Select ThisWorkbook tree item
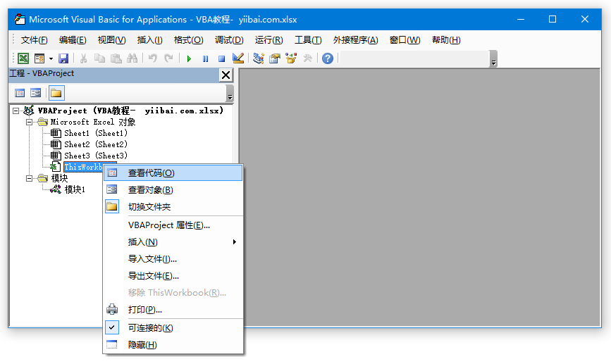The width and height of the screenshot is (611, 364). [x=83, y=167]
